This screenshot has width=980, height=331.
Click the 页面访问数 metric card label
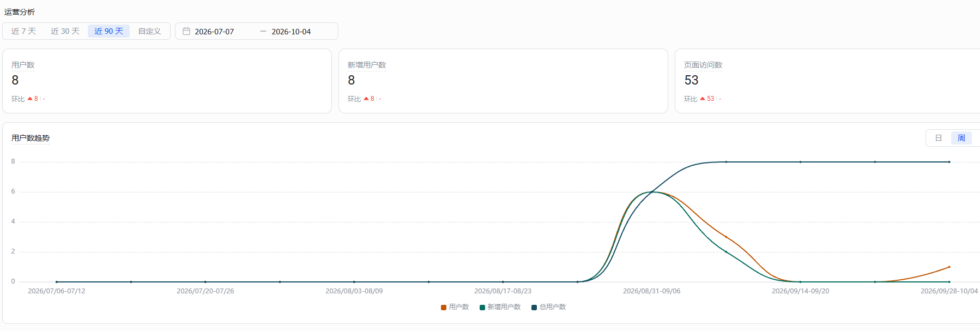tap(703, 65)
